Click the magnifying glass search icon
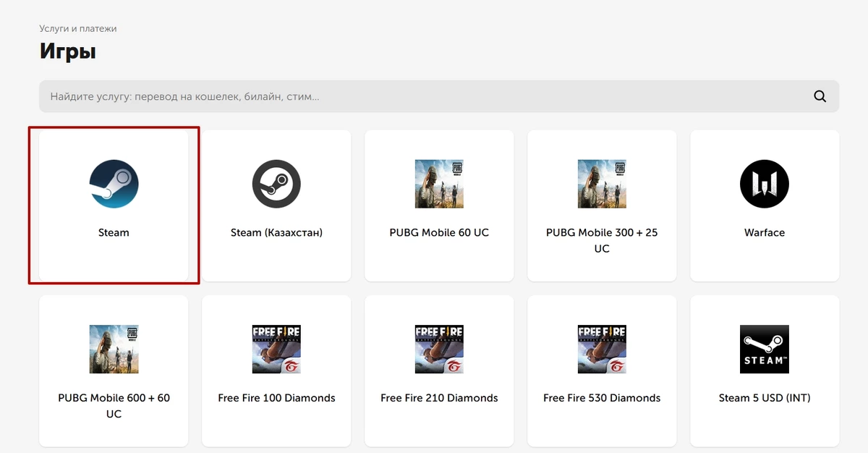The image size is (868, 453). [820, 96]
